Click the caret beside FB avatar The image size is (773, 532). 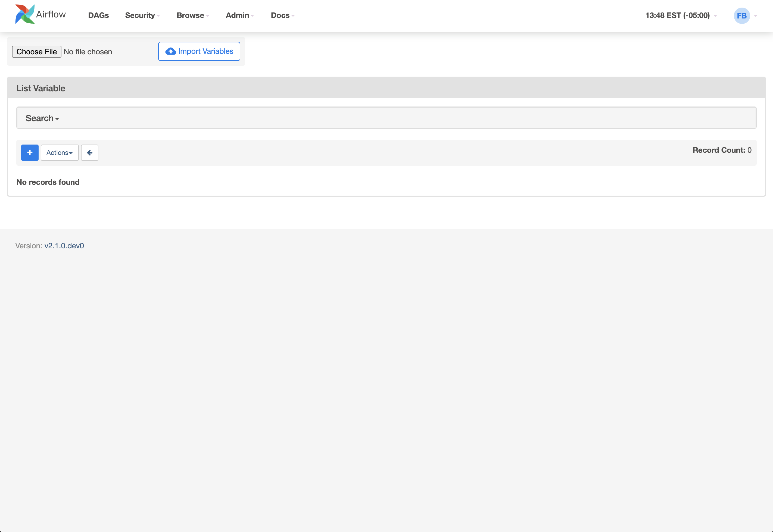click(x=756, y=16)
